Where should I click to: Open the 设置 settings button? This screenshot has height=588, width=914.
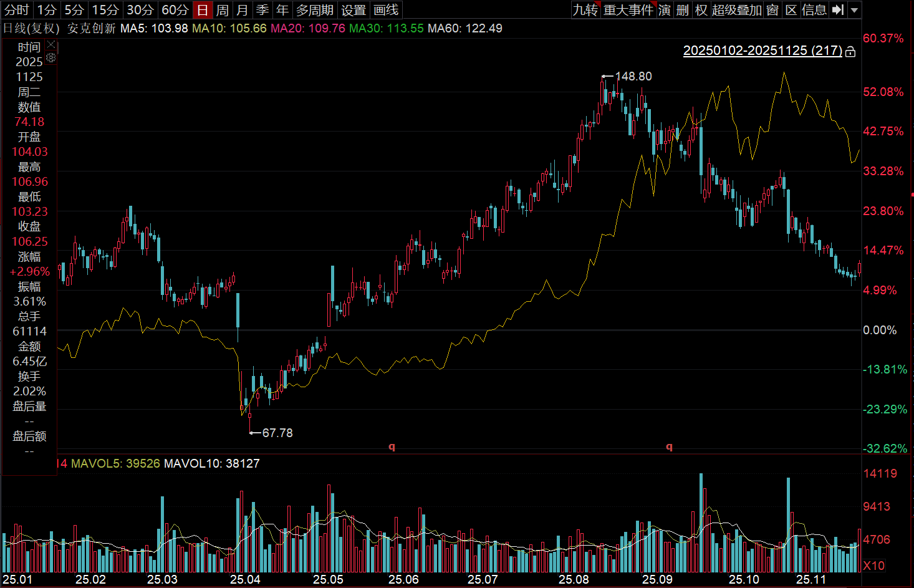(354, 10)
